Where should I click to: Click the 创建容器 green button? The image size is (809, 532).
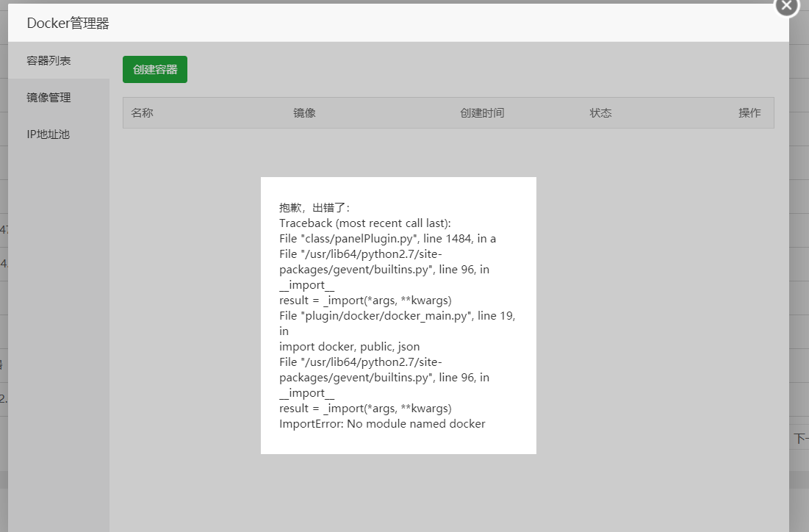[x=155, y=69]
